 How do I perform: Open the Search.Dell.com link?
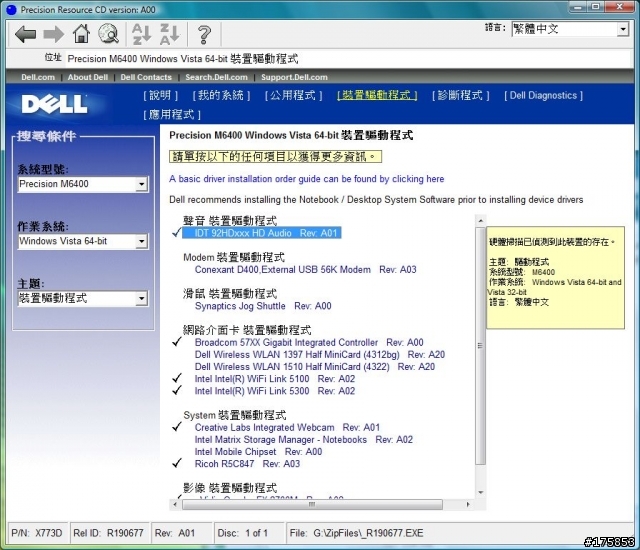[x=216, y=77]
